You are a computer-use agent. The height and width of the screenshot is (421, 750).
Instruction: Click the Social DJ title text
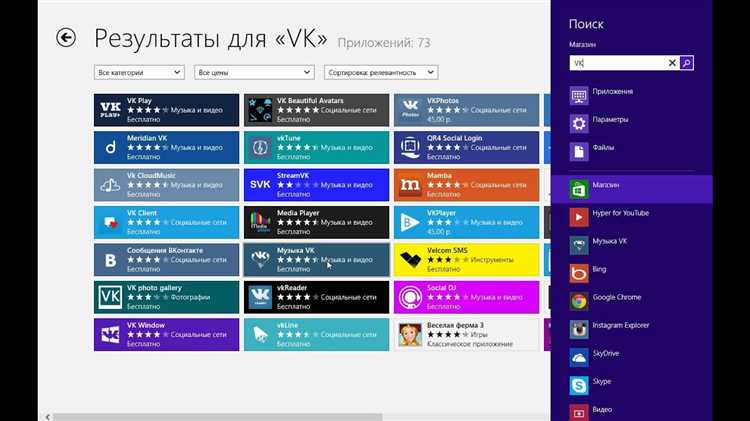click(x=441, y=288)
